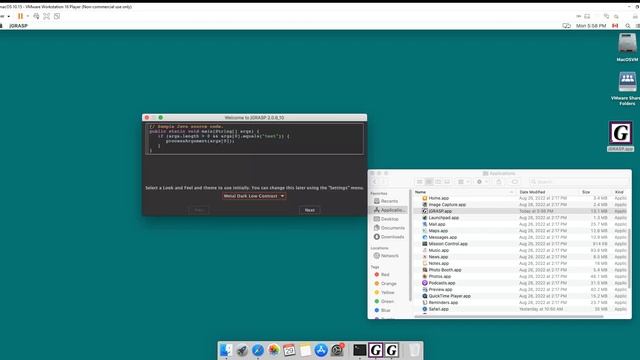Click VMware Unity mode icon
The height and width of the screenshot is (360, 640).
tap(57, 16)
